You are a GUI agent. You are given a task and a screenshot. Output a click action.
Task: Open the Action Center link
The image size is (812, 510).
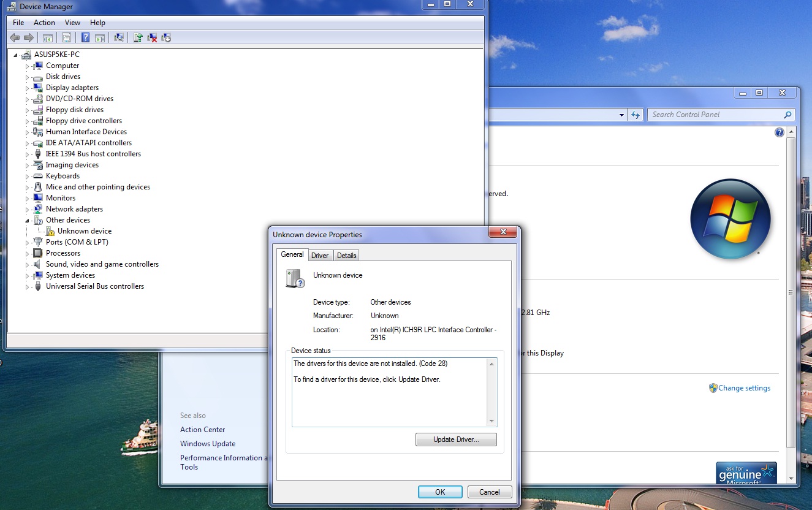coord(203,430)
